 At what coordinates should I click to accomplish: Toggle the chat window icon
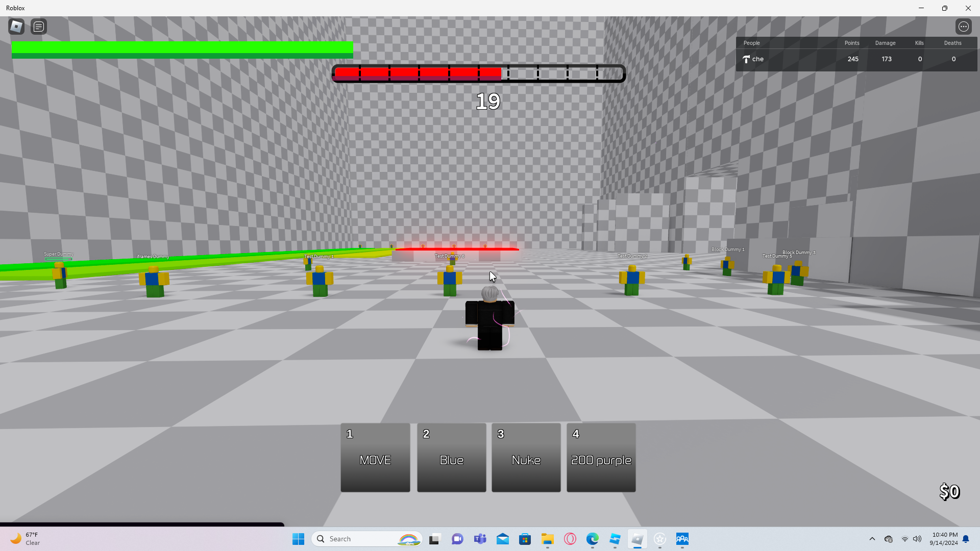[39, 27]
